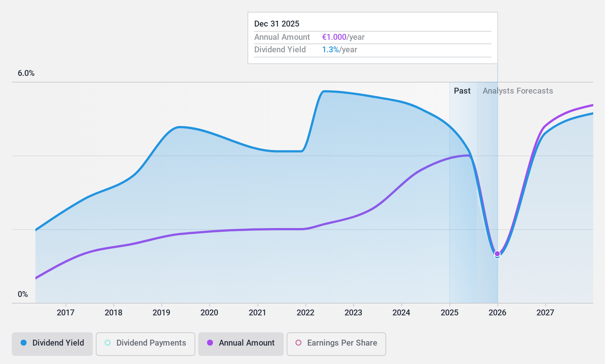
Task: Click the 2025 x-axis label
Action: tap(450, 313)
